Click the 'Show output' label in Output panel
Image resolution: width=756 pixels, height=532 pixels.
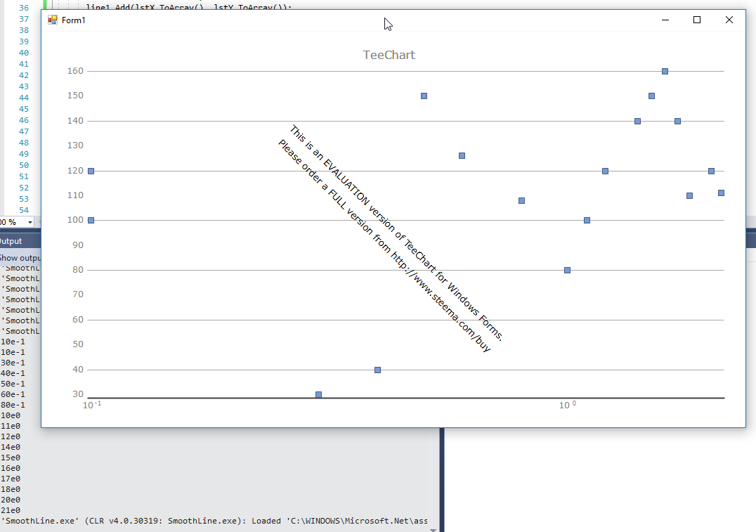coord(20,258)
